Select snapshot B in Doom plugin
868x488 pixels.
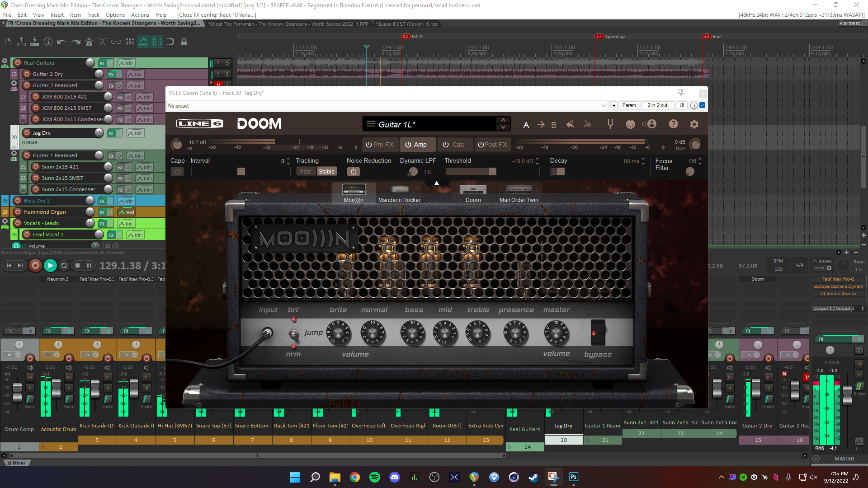click(554, 125)
